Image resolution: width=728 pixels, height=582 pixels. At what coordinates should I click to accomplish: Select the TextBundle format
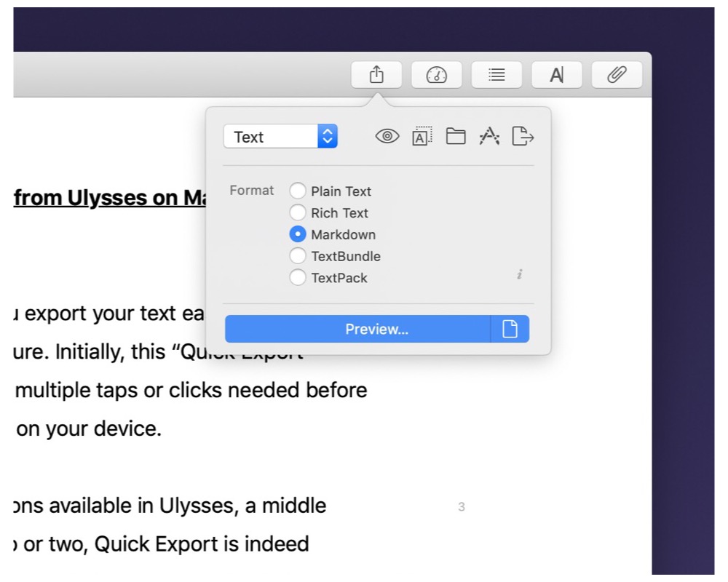[335, 256]
